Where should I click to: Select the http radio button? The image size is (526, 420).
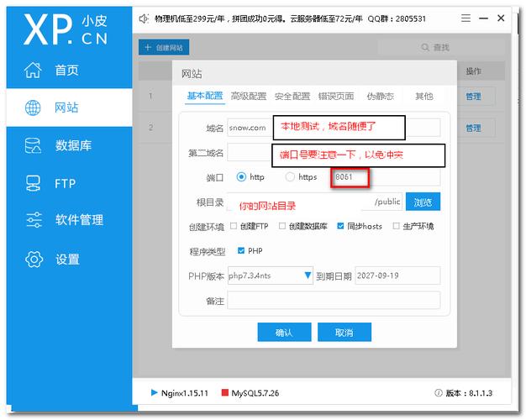[241, 176]
